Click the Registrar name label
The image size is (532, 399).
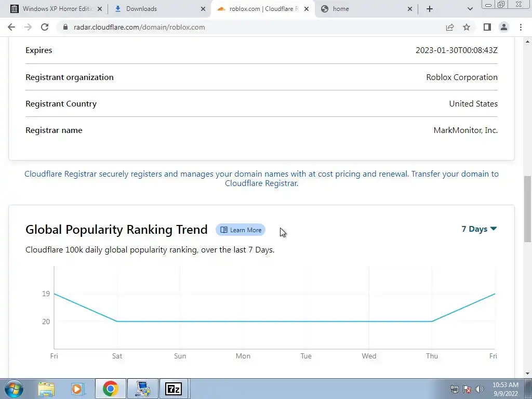coord(54,130)
